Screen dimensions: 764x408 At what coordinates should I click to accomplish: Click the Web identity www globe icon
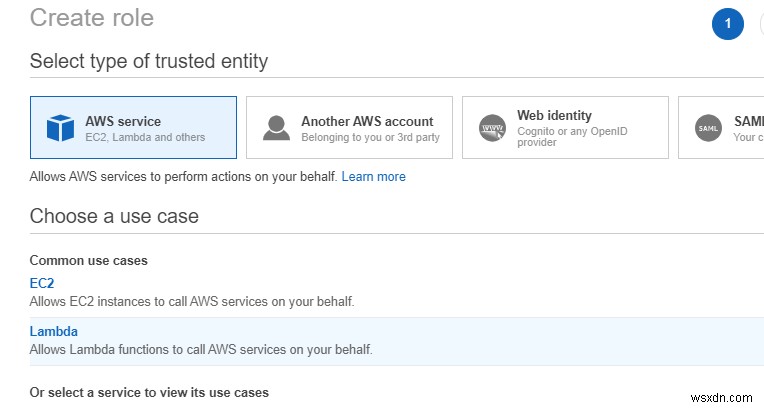[492, 128]
